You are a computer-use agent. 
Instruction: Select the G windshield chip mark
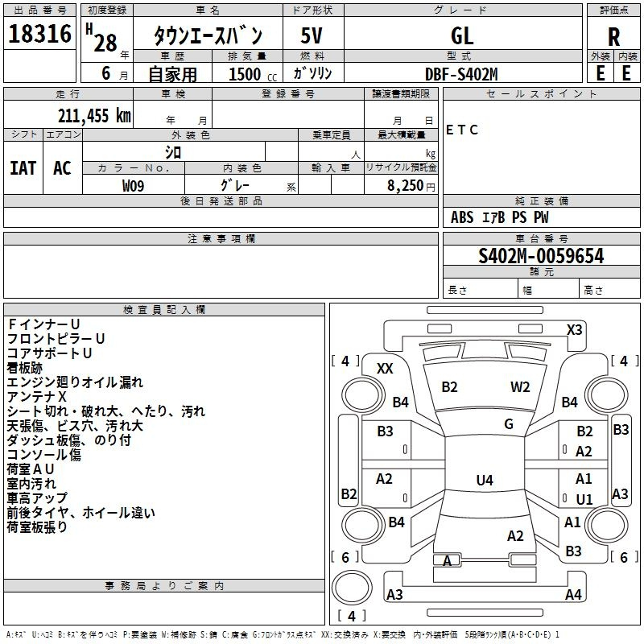[x=509, y=424]
